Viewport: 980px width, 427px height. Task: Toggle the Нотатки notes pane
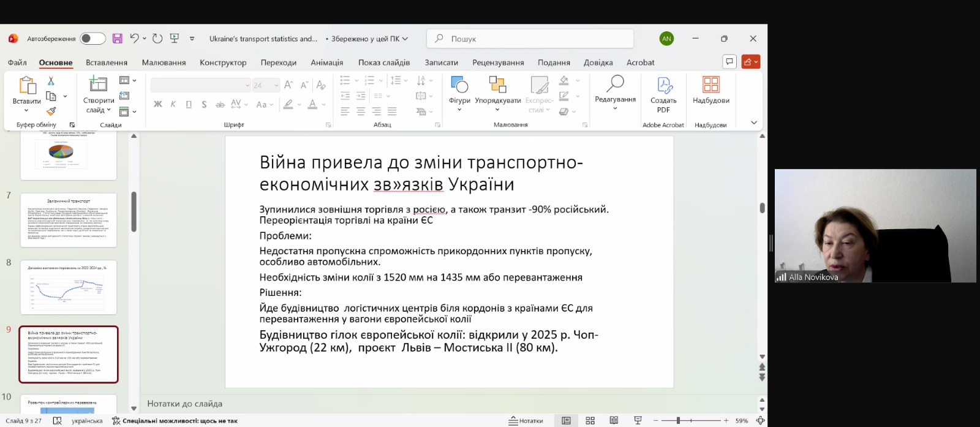point(526,421)
